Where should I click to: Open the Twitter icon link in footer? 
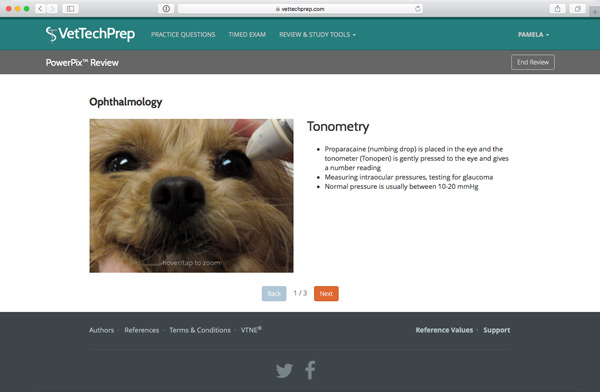coord(284,370)
